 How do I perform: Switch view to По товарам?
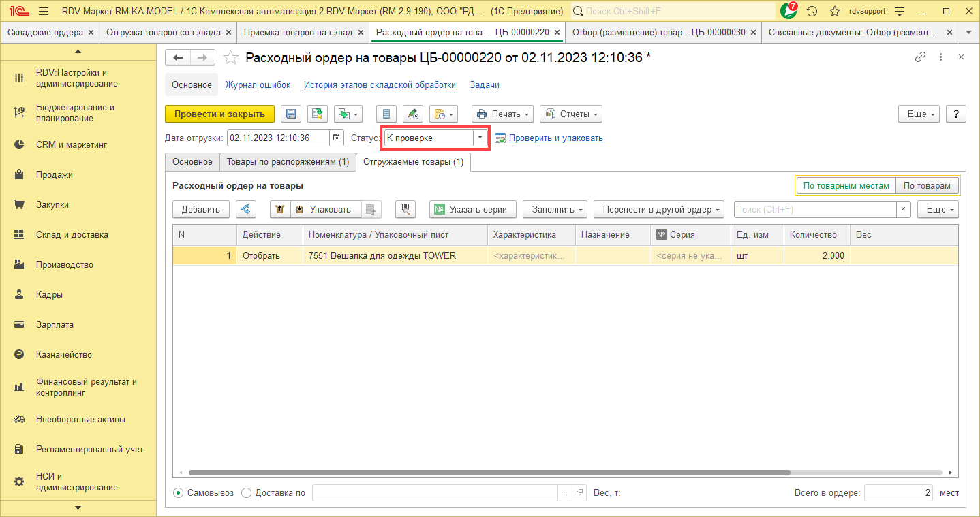[927, 185]
